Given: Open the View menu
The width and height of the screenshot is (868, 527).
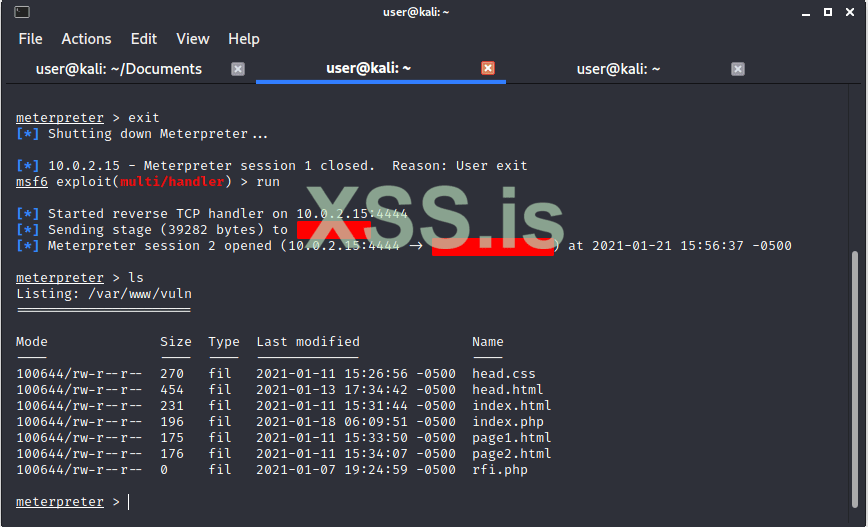Looking at the screenshot, I should click(x=193, y=39).
